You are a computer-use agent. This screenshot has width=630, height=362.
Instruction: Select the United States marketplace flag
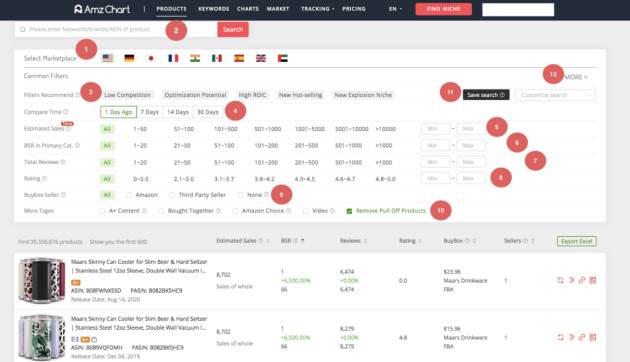tap(107, 58)
